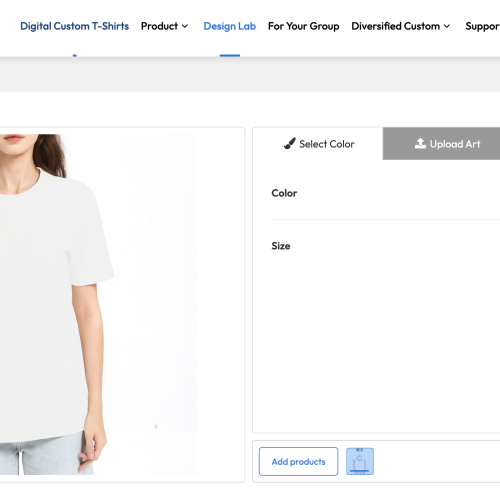Click the paintbrush icon on Select Color

point(290,144)
